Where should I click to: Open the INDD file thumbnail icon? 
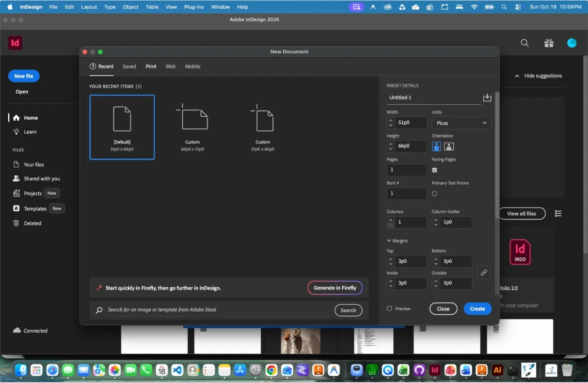[x=520, y=252]
